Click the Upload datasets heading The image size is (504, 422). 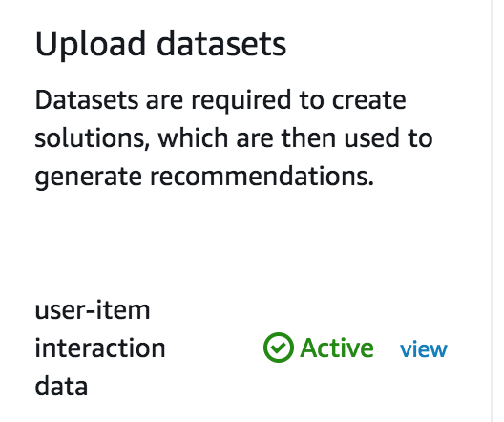pyautogui.click(x=160, y=44)
